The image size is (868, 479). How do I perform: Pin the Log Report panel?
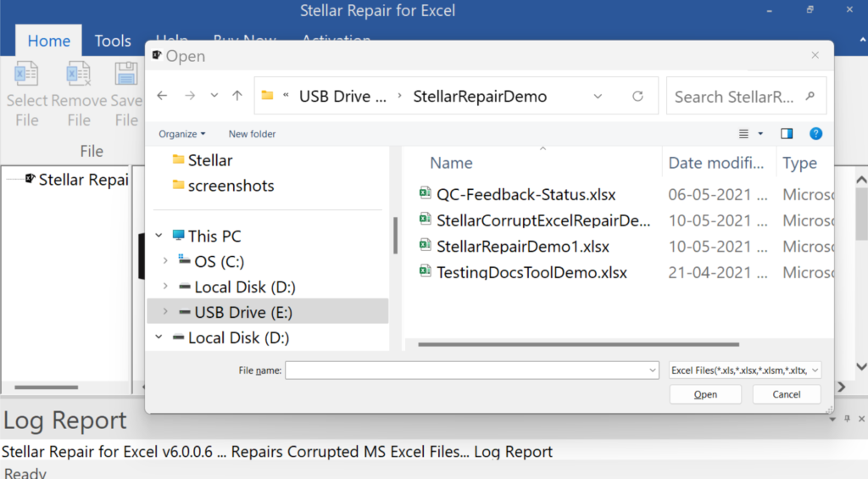coord(847,419)
